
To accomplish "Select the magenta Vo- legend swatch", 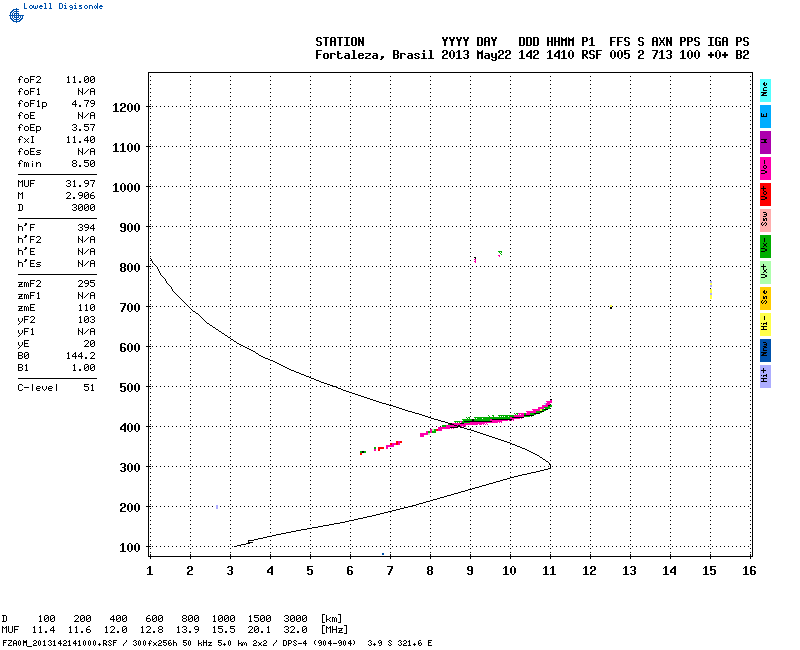I will point(765,168).
